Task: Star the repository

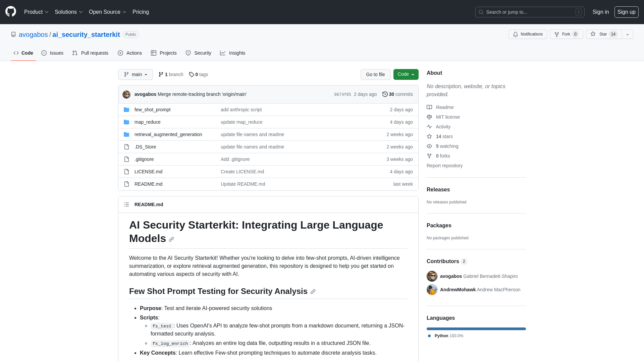Action: 604,34
